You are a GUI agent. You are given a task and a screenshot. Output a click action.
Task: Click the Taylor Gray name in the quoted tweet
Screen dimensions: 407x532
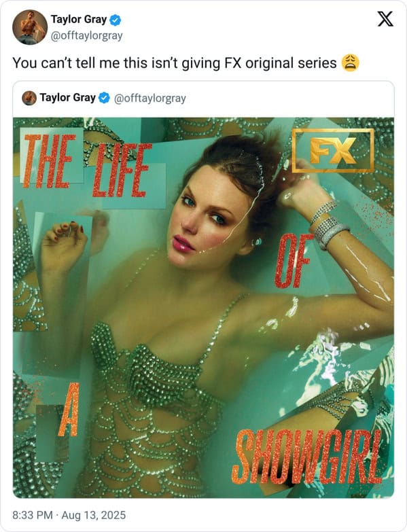tap(67, 98)
